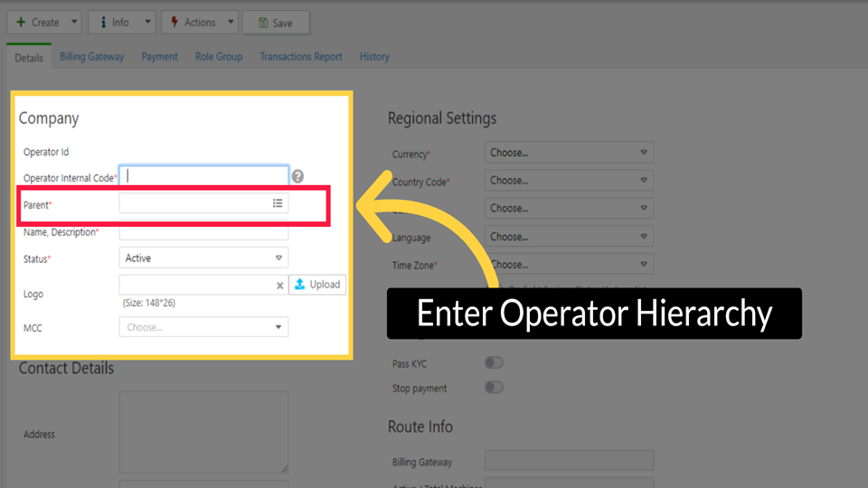Click the Address text area
This screenshot has height=488, width=868.
pyautogui.click(x=203, y=432)
